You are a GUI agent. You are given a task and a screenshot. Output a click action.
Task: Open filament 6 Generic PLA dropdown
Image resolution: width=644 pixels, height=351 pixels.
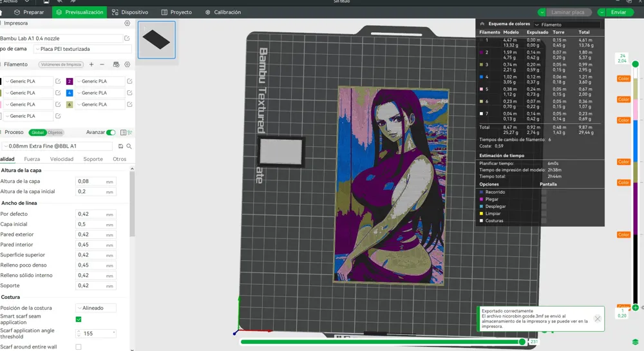tap(100, 104)
